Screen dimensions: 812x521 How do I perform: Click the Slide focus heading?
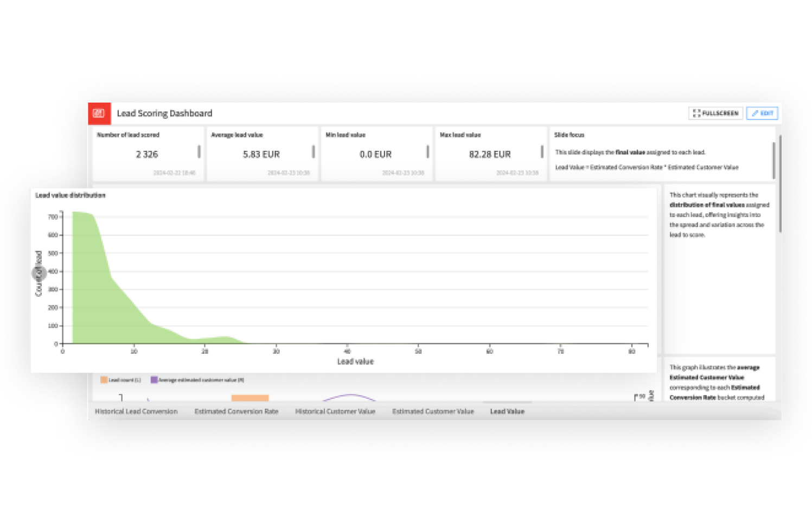[569, 135]
